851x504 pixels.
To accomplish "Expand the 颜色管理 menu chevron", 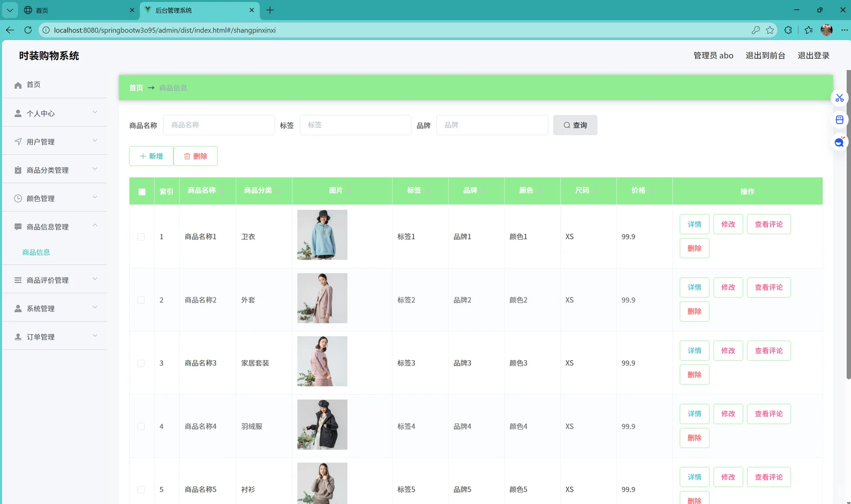I will 95,197.
